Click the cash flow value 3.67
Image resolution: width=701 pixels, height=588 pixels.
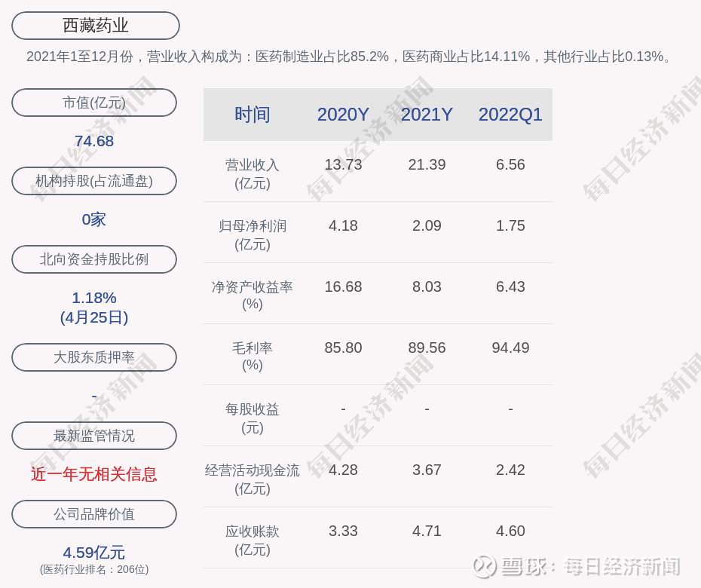427,470
